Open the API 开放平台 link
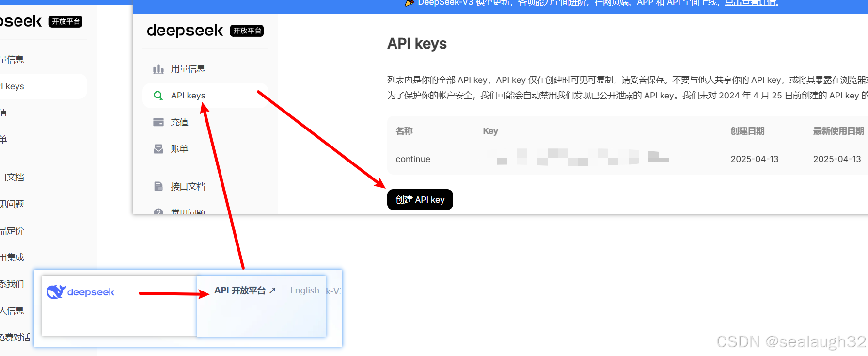 245,291
